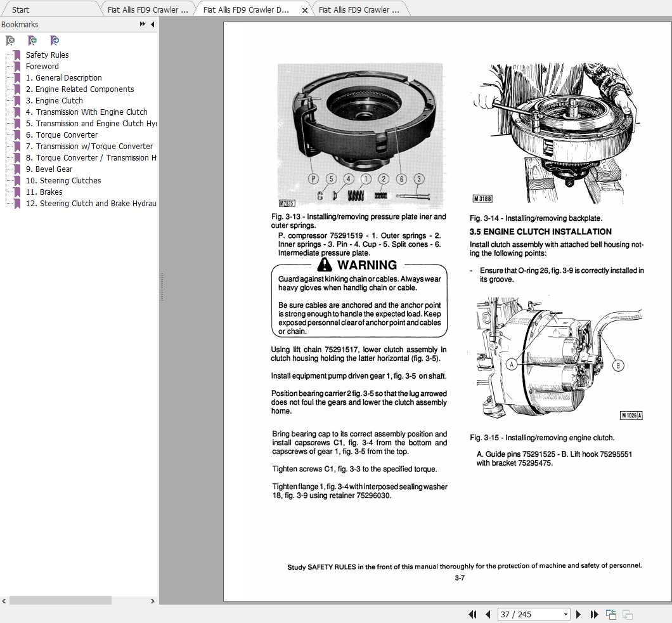Switch to the third Fiat Allis tab

[359, 10]
